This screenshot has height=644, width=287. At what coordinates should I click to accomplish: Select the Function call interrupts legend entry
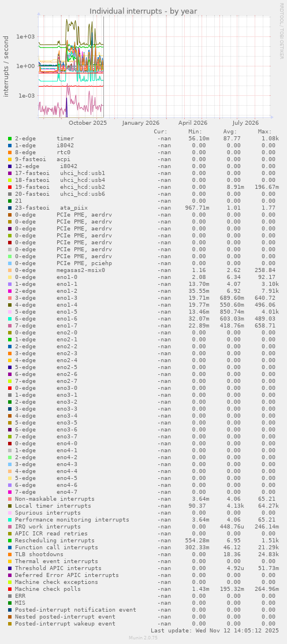click(56, 548)
